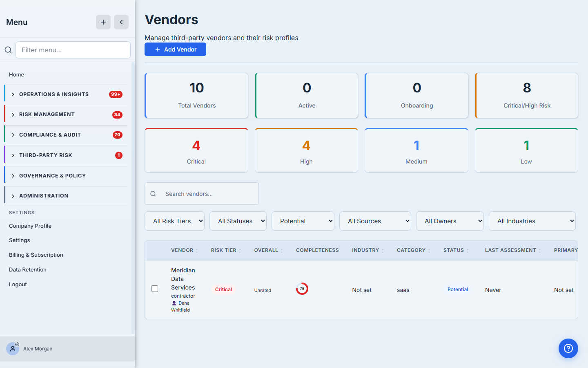The width and height of the screenshot is (588, 368).
Task: Open the All Owners dropdown
Action: [x=450, y=221]
